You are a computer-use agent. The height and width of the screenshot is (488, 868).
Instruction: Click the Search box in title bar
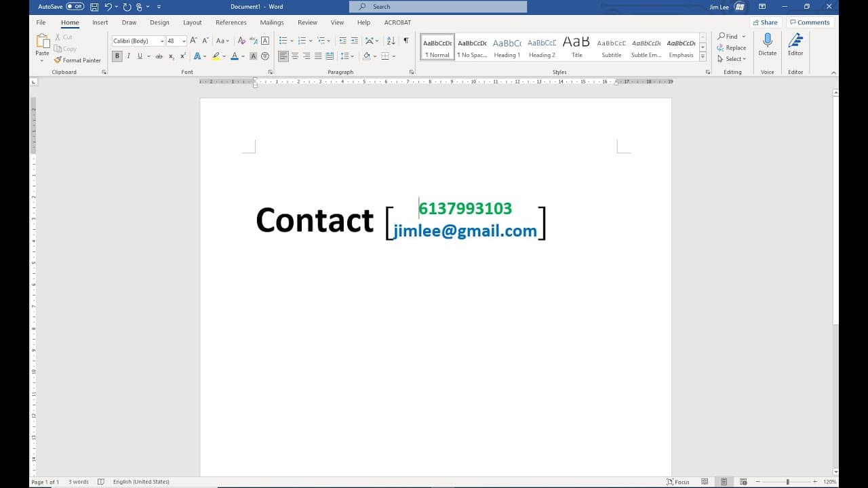point(438,7)
